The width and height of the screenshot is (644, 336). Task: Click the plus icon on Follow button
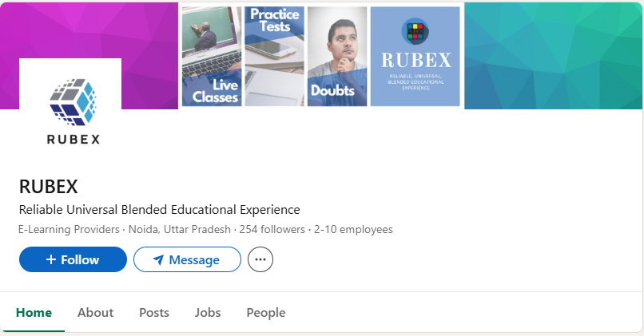[51, 259]
